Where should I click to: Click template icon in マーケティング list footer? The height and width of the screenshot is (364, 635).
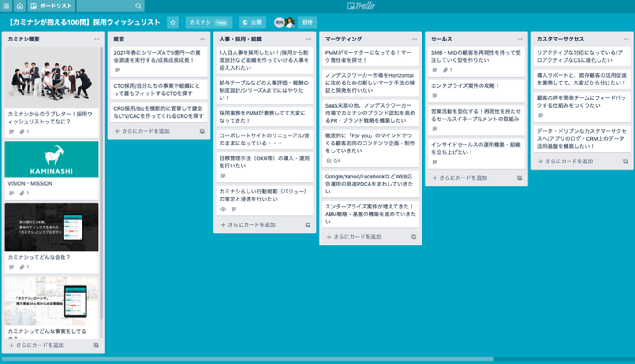click(x=414, y=237)
